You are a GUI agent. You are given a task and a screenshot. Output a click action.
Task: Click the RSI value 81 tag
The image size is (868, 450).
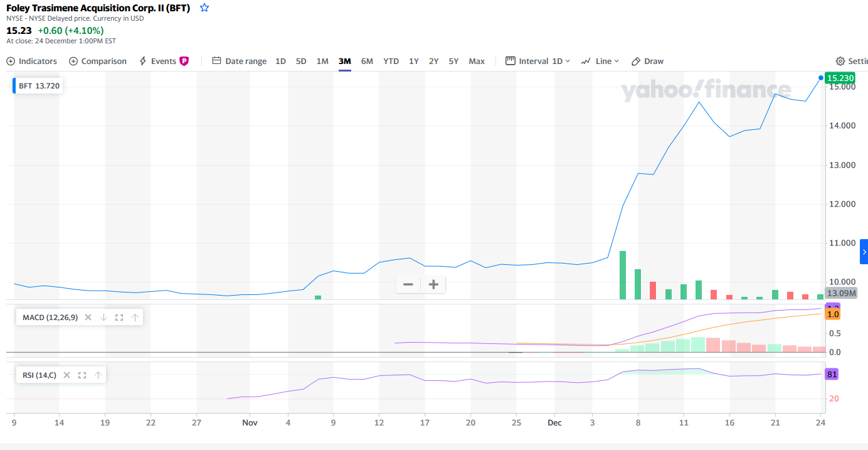832,375
